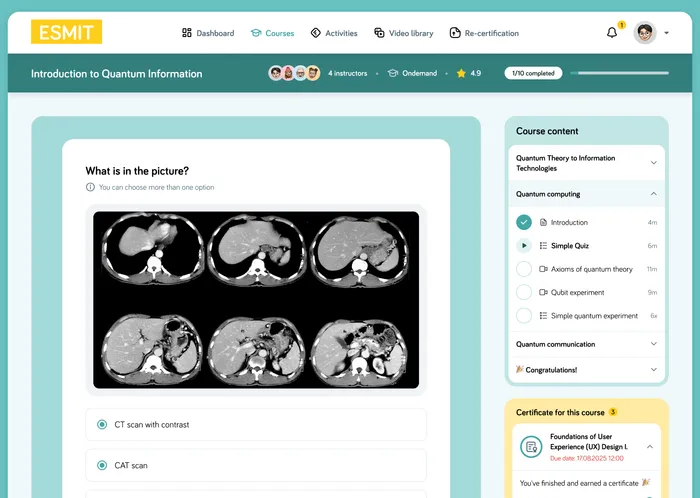Click the 4 instructors label
This screenshot has height=498, width=700.
(x=347, y=73)
